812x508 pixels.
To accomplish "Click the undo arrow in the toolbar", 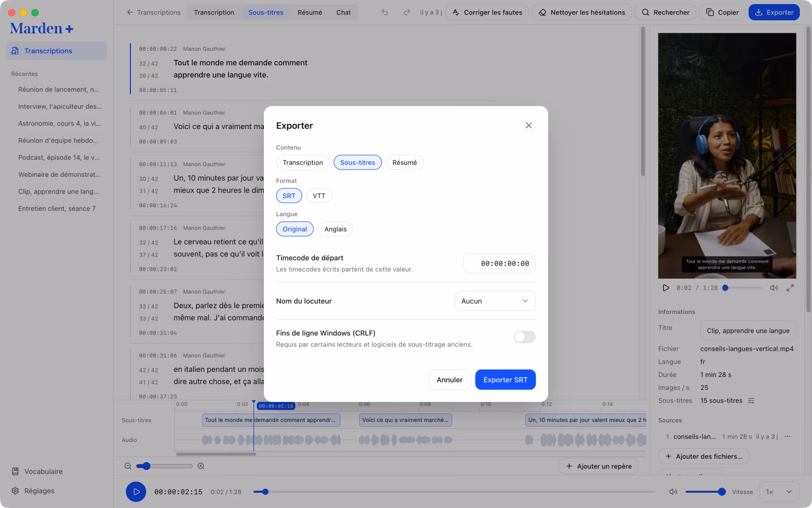I will tap(385, 12).
